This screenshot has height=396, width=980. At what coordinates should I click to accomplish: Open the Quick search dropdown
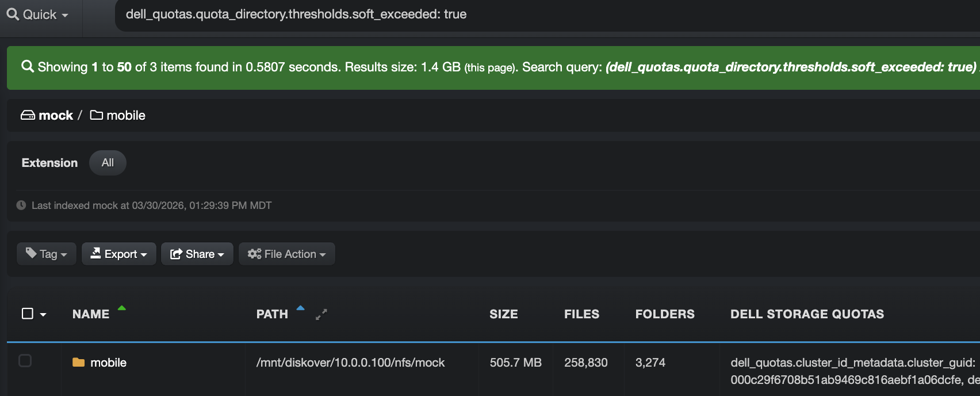click(37, 14)
